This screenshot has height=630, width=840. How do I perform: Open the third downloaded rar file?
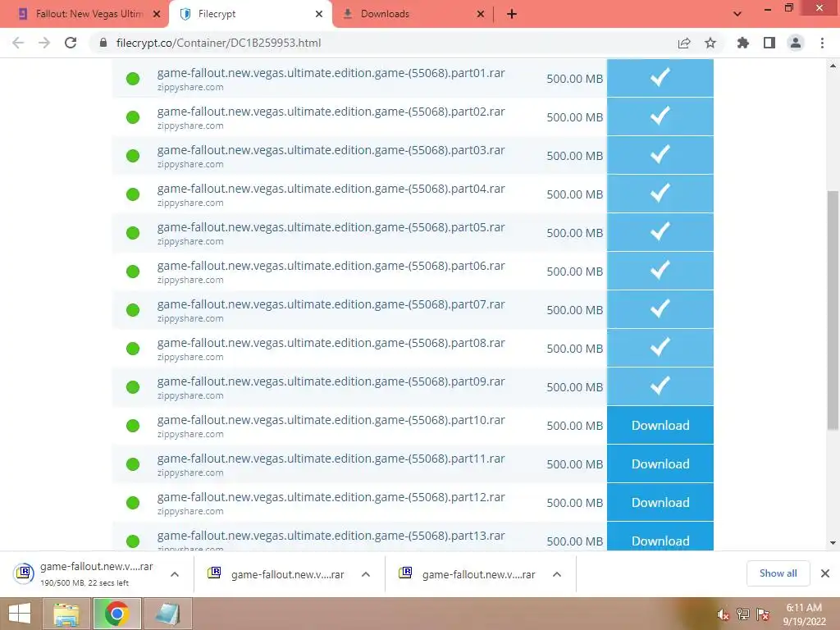pyautogui.click(x=467, y=574)
